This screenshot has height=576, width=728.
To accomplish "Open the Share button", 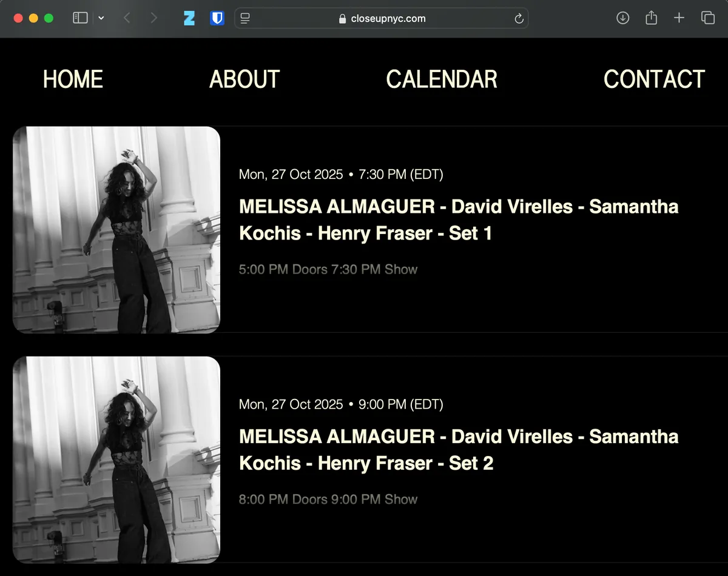I will (x=651, y=18).
